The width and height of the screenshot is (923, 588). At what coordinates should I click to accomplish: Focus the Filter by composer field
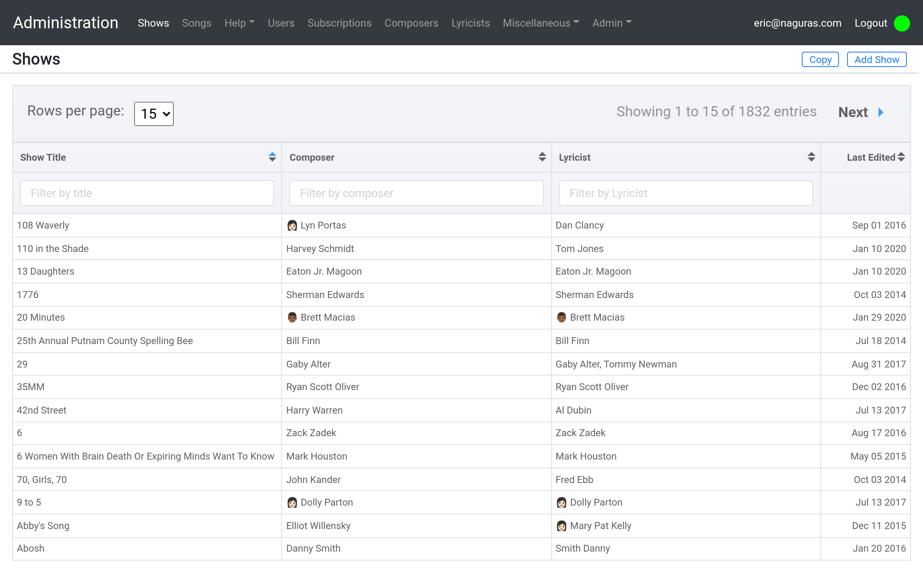(x=416, y=193)
